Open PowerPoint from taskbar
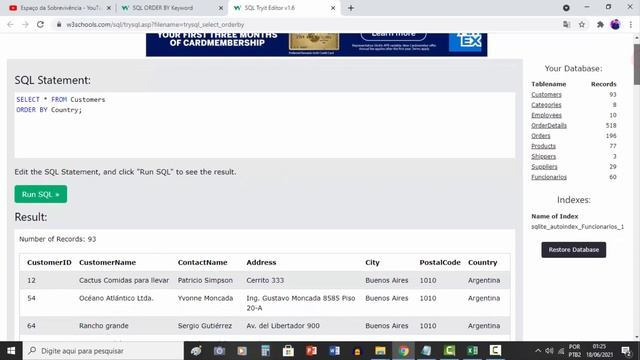 [x=311, y=351]
